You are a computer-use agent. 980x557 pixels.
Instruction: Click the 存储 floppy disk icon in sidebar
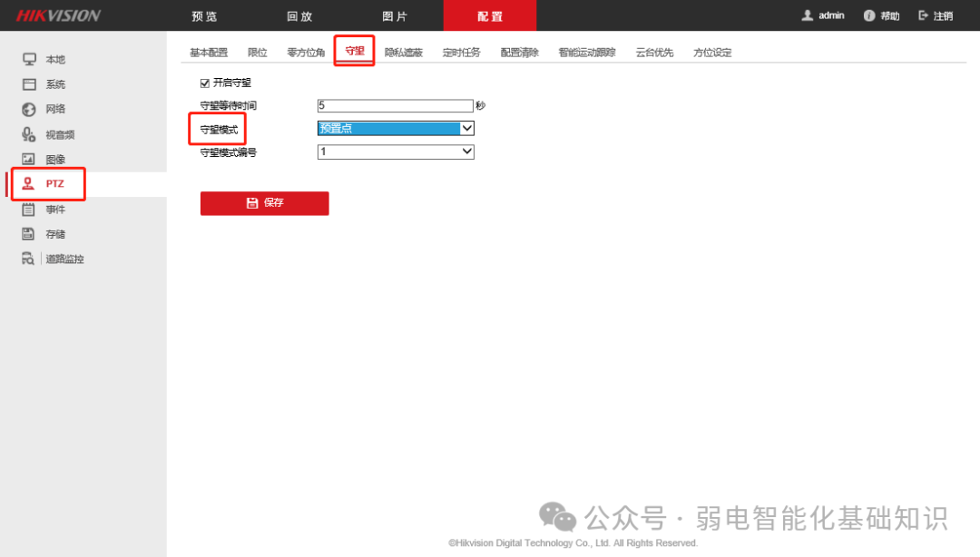[x=28, y=234]
